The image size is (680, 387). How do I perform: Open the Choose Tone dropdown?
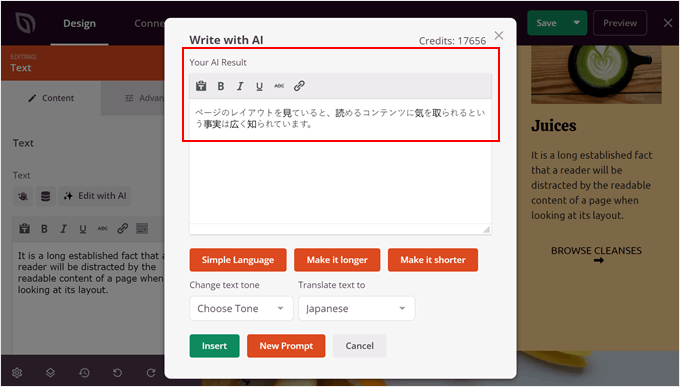(241, 308)
